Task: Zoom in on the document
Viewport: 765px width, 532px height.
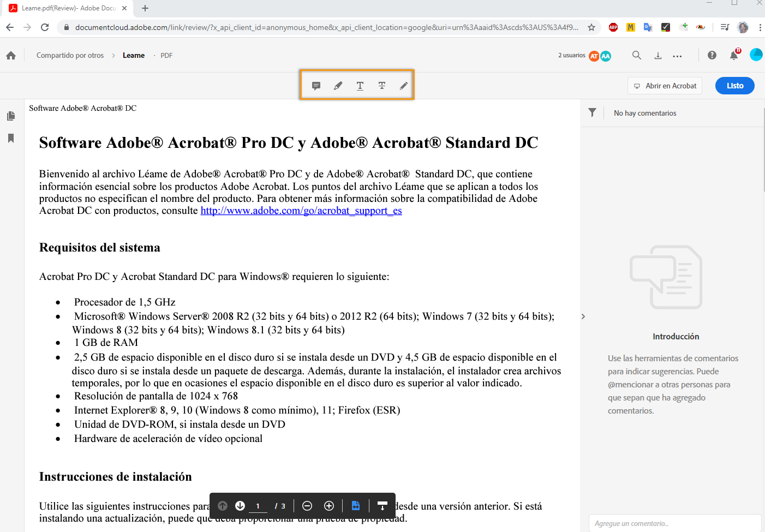Action: point(328,506)
